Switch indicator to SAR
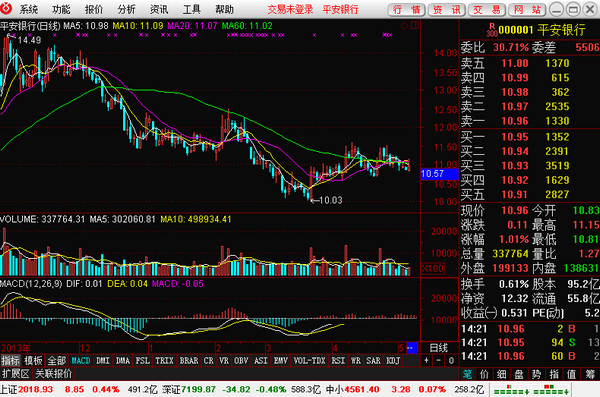The image size is (600, 397). click(x=373, y=361)
